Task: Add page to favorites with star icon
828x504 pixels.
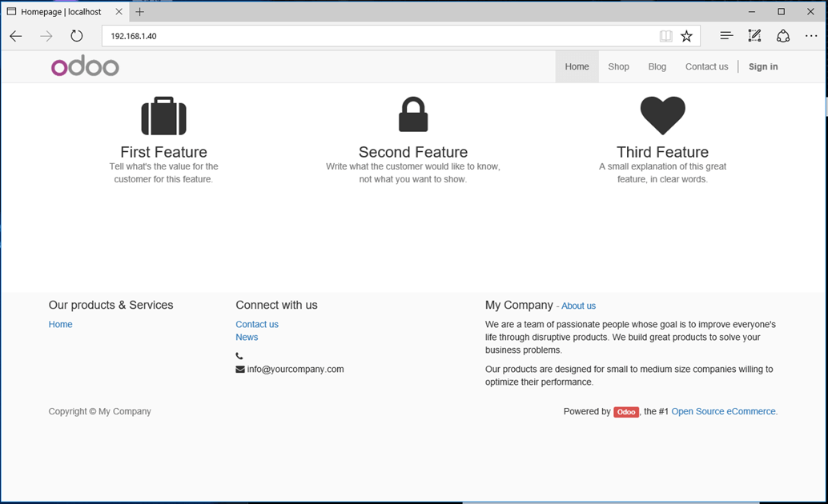Action: tap(686, 36)
